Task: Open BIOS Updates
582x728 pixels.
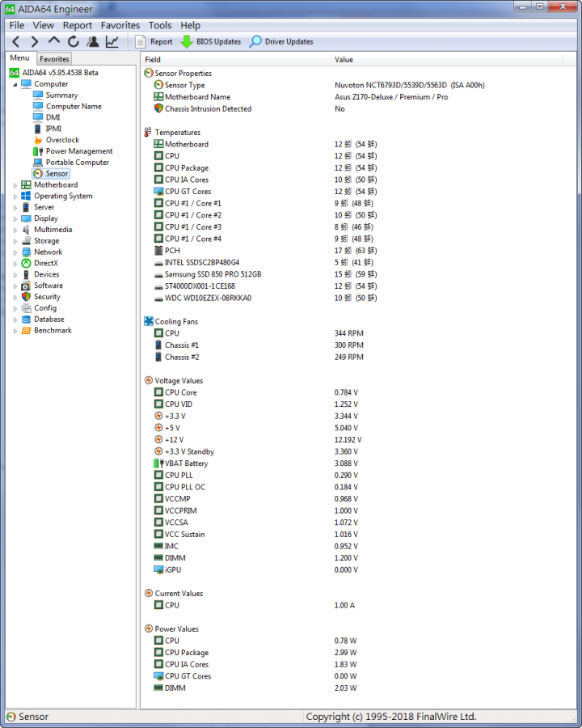Action: (x=211, y=42)
